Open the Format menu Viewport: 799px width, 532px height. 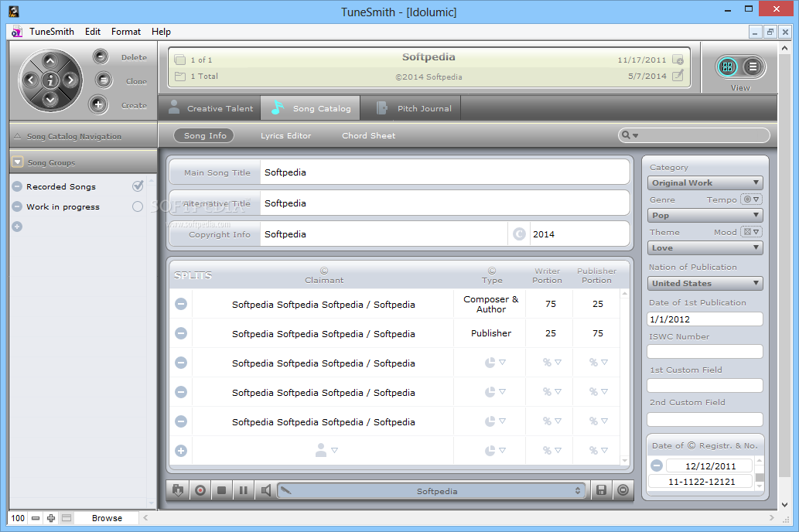click(126, 32)
